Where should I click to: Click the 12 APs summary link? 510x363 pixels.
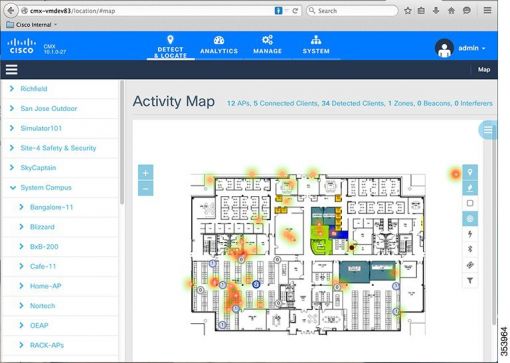point(238,103)
